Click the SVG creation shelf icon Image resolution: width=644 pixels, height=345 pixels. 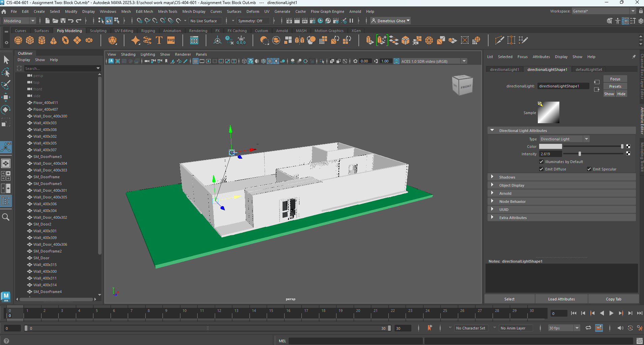pyautogui.click(x=171, y=40)
